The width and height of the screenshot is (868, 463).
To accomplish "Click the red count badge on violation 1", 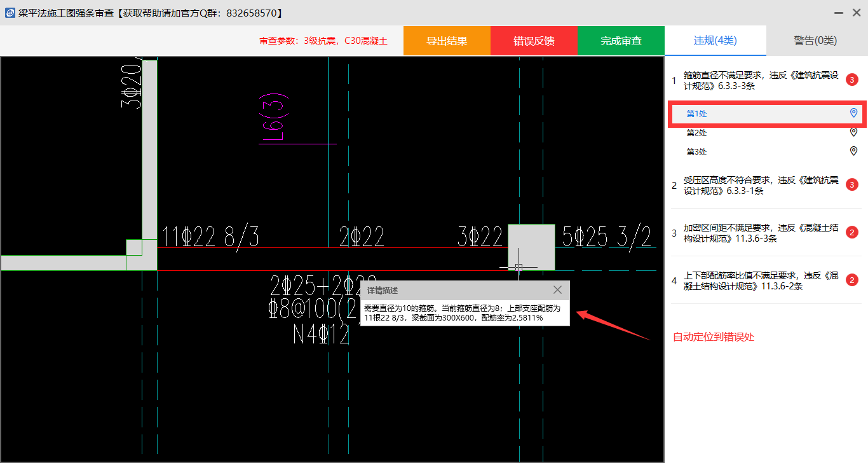I will coord(852,80).
